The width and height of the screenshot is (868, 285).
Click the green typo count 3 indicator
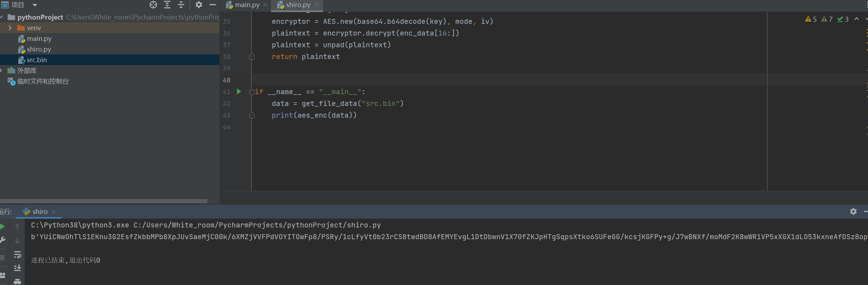point(843,19)
